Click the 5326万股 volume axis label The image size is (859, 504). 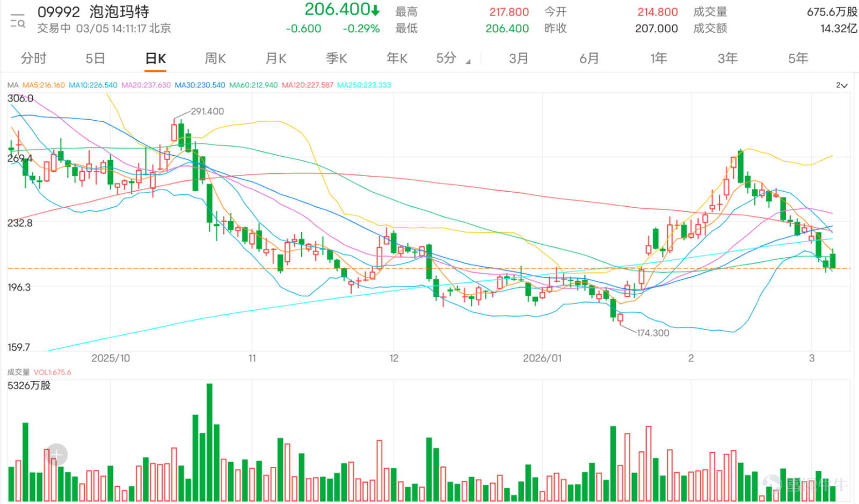point(29,385)
